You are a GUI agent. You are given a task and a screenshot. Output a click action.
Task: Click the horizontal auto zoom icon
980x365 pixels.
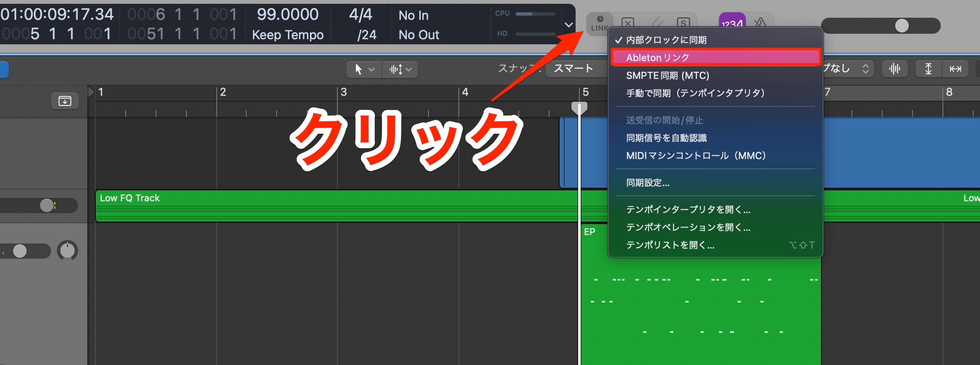tap(955, 69)
